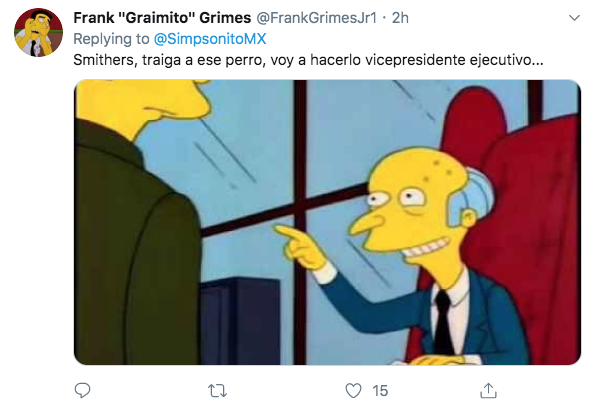This screenshot has width=596, height=409.
Task: Visit the @FrankGrimesJr1 handle
Action: point(317,18)
